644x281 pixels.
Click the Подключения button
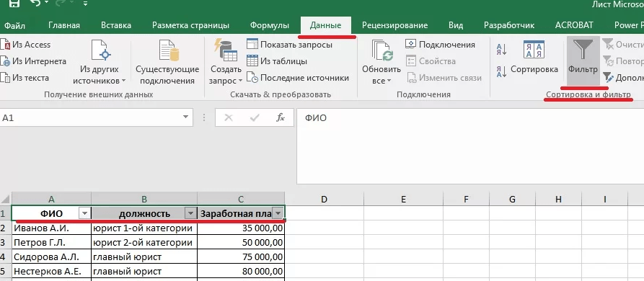tap(440, 44)
